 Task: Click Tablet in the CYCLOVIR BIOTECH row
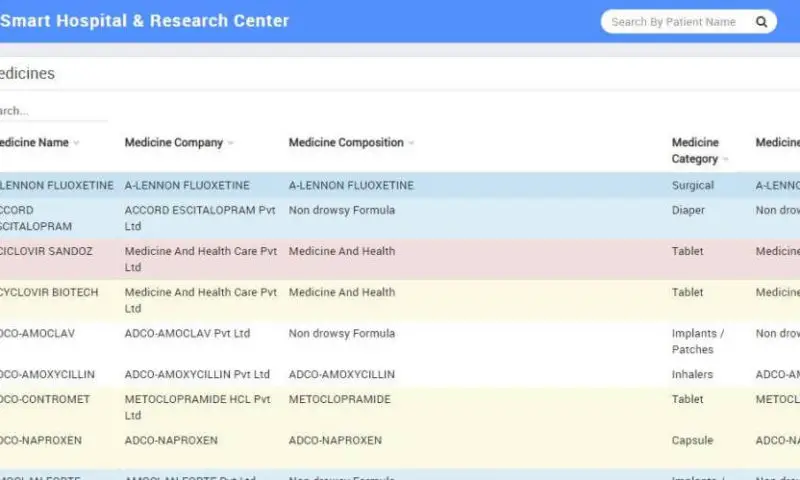[687, 292]
